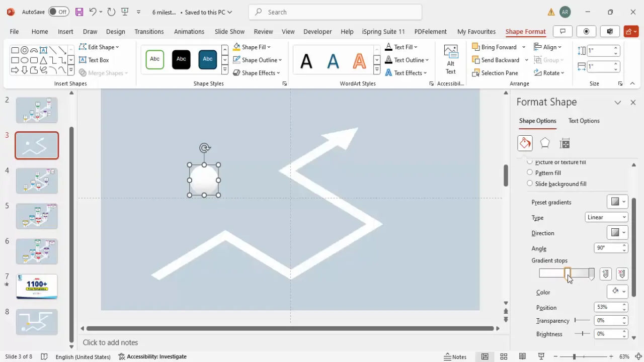The width and height of the screenshot is (644, 362).
Task: Add a new gradient stop
Action: (605, 274)
